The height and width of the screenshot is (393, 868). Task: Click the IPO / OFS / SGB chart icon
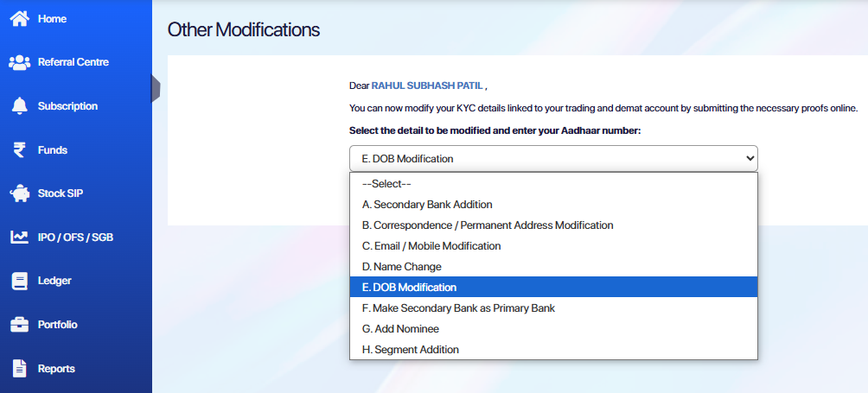(x=19, y=238)
